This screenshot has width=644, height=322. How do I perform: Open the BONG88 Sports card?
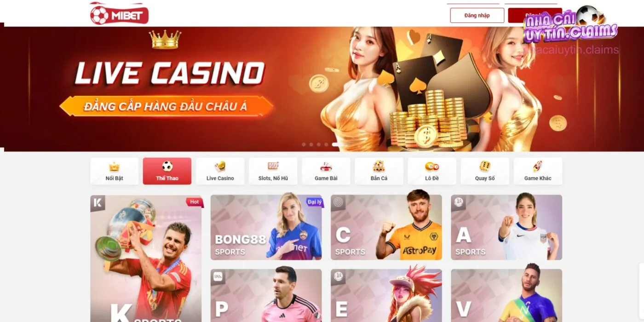[x=266, y=227]
